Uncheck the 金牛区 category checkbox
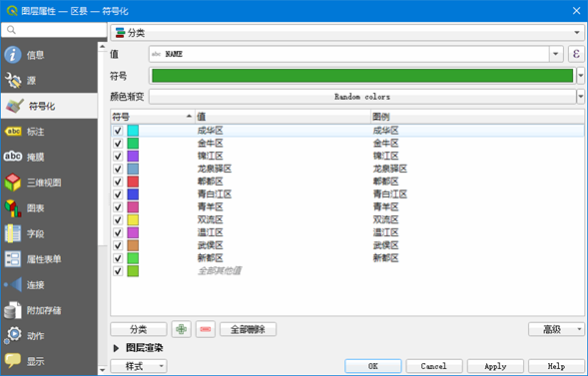The height and width of the screenshot is (376, 588). (x=118, y=144)
